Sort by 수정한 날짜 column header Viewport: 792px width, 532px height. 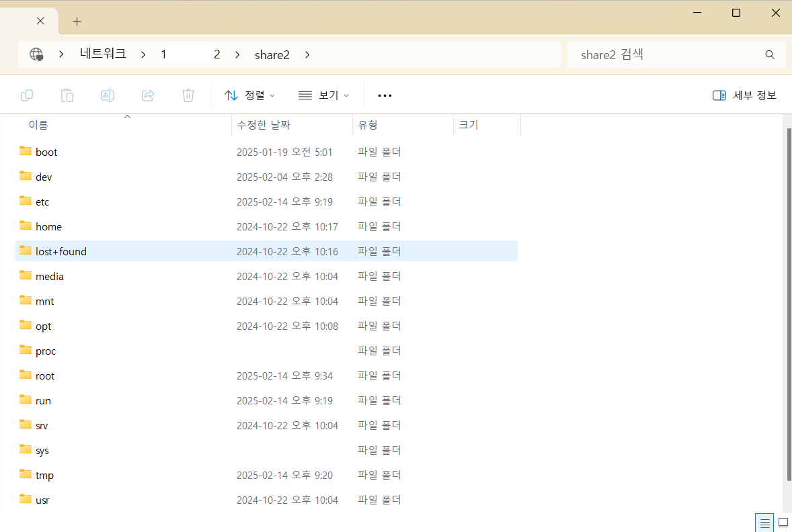[x=264, y=125]
